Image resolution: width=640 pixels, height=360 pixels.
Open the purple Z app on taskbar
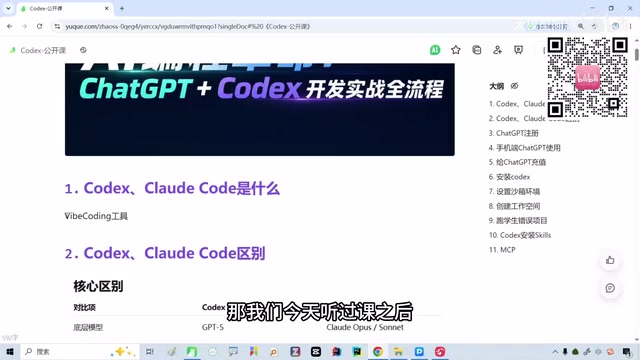point(295,351)
